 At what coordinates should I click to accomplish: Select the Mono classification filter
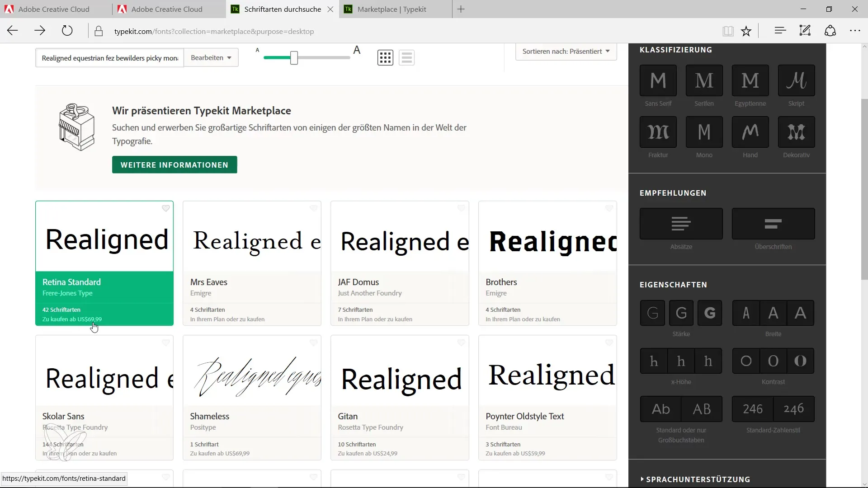tap(704, 132)
